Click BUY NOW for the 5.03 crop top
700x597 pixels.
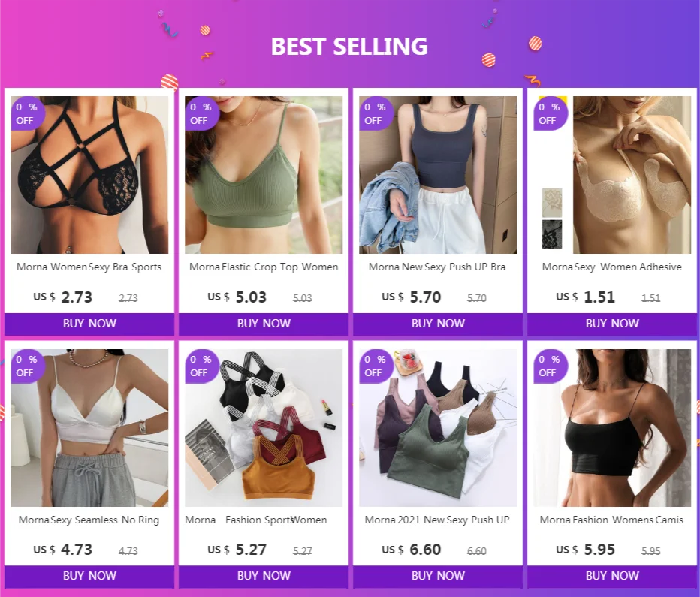[264, 324]
